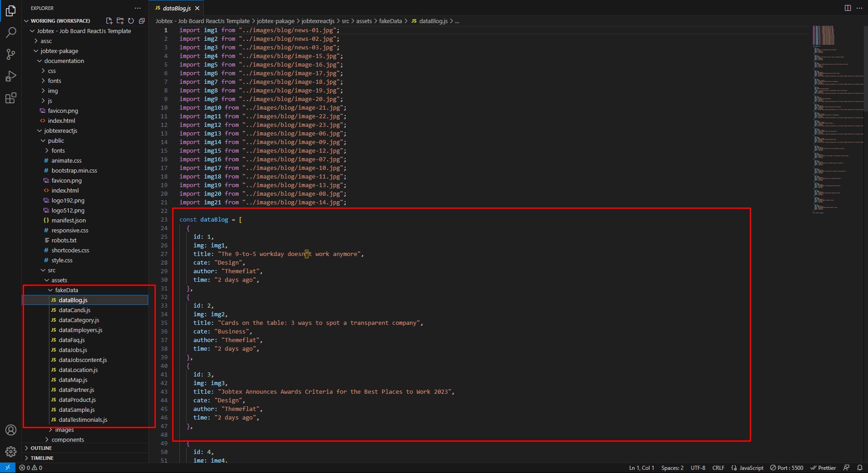Open the notifications bell in status bar
Viewport: 868px width, 473px height.
tap(859, 468)
